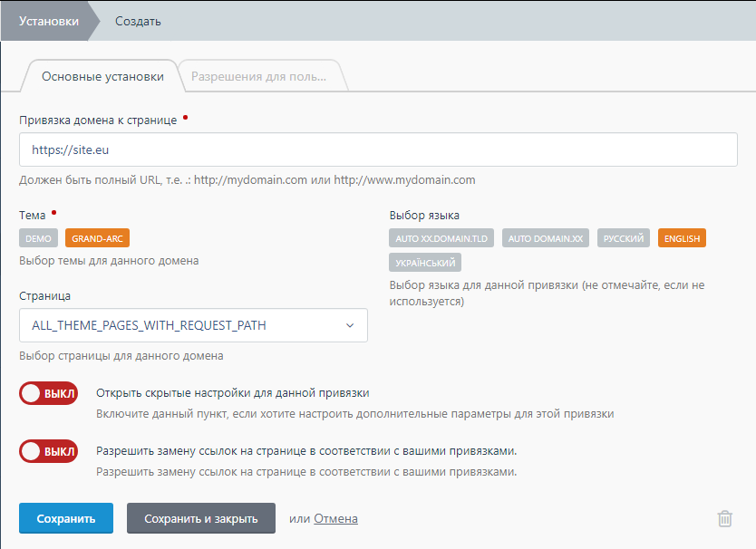The image size is (756, 549).
Task: Choose AUTO DOMAIN.XX language option
Action: pos(547,238)
